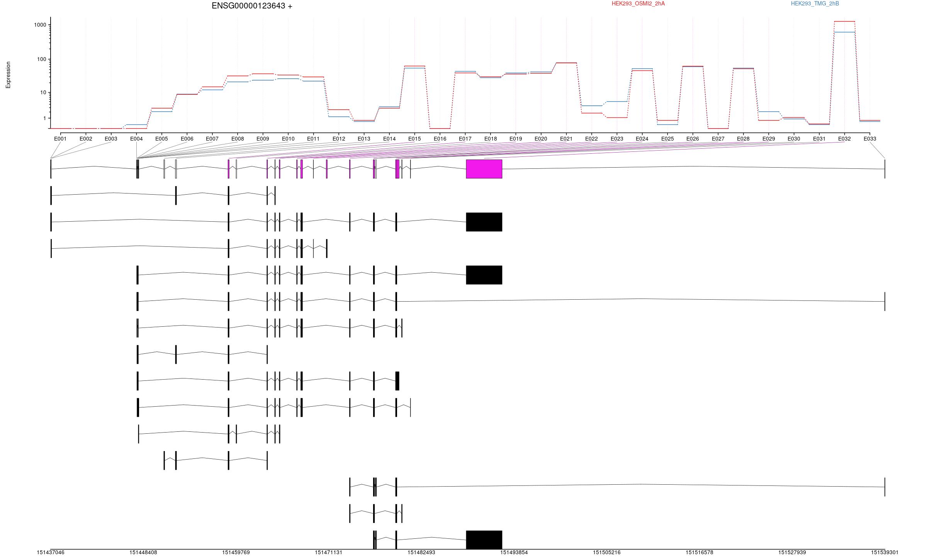
Task: Click the exon label E009
Action: [x=263, y=139]
